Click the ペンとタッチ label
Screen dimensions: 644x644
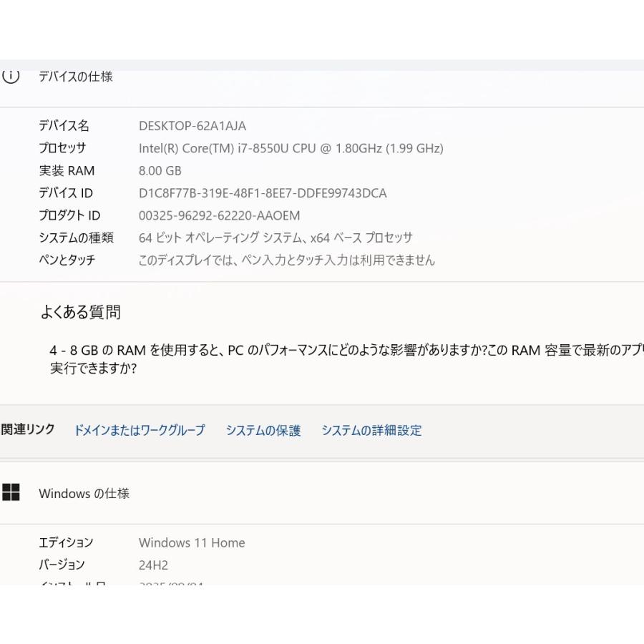pyautogui.click(x=67, y=260)
